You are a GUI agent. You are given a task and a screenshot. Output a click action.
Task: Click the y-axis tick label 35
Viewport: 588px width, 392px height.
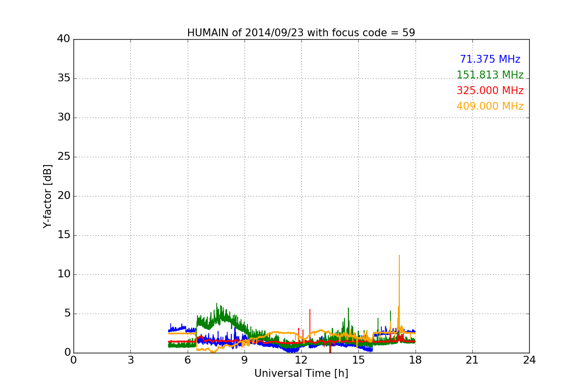(64, 78)
